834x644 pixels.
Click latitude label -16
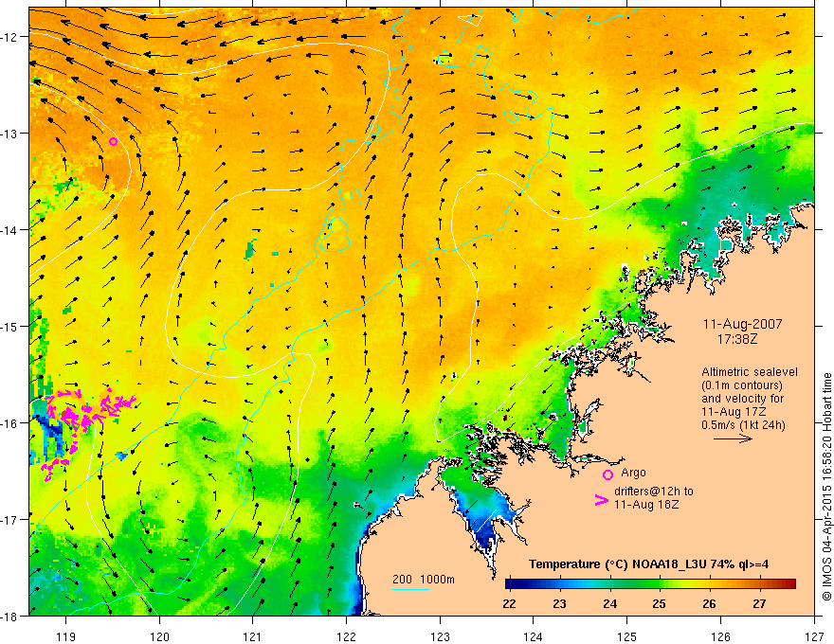pyautogui.click(x=9, y=423)
